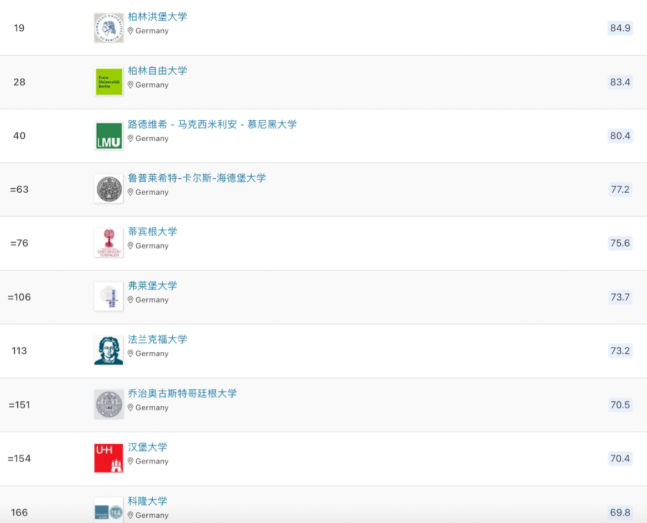Click rank =106
Viewport: 647px width, 523px height.
[19, 297]
